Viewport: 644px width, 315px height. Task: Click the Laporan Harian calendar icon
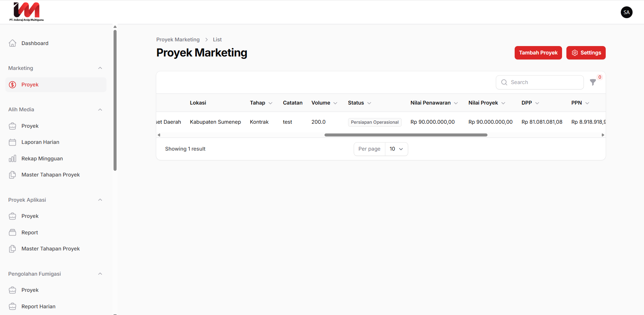click(12, 142)
